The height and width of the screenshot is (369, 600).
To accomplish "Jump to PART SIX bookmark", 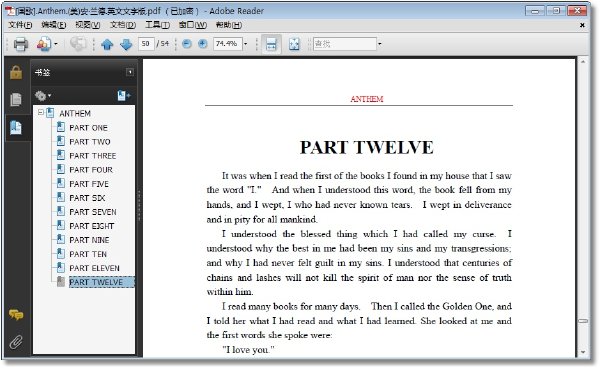I will pos(87,198).
